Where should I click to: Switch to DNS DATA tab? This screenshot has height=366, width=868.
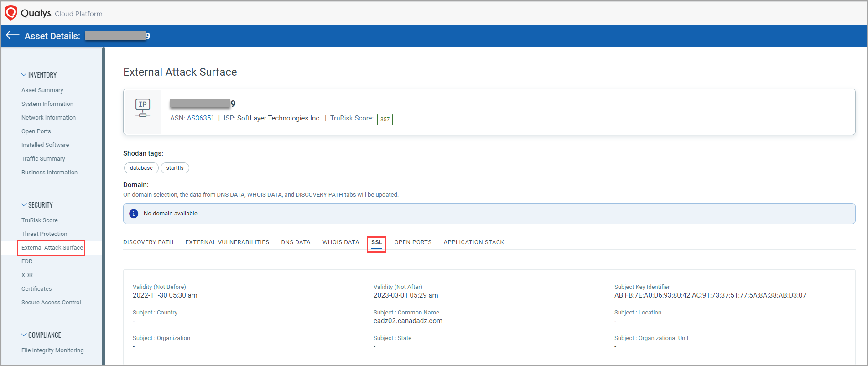296,242
